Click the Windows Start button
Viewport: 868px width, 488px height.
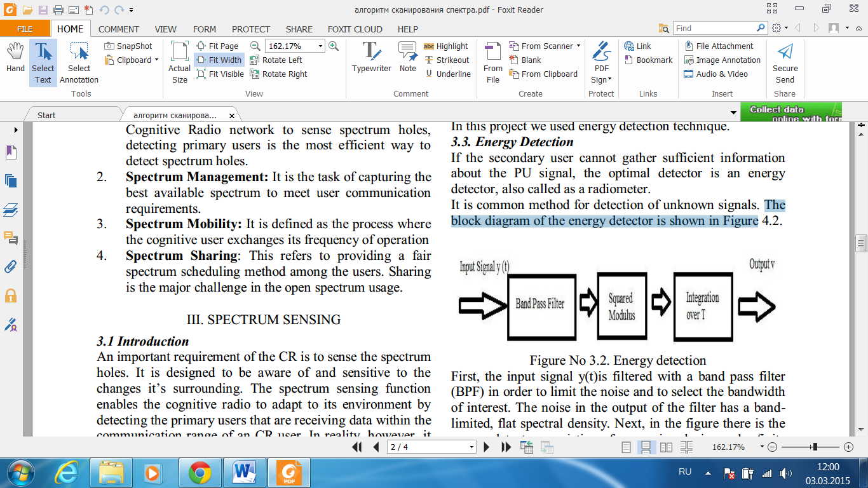click(19, 473)
